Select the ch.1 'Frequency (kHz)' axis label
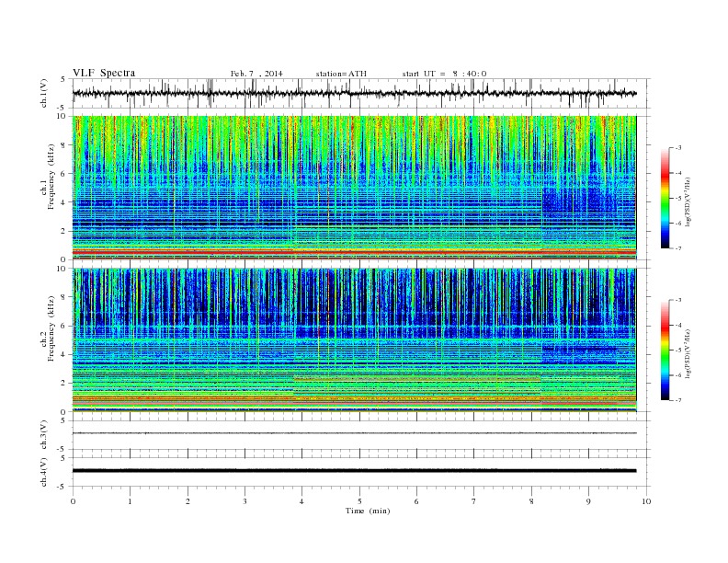Viewport: 728px width, 563px height. [51, 177]
